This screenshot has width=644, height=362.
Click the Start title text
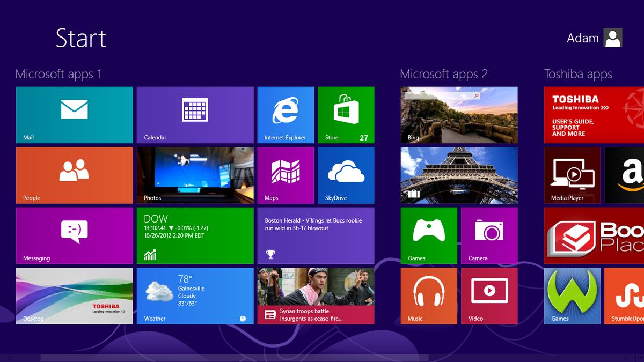(x=81, y=38)
